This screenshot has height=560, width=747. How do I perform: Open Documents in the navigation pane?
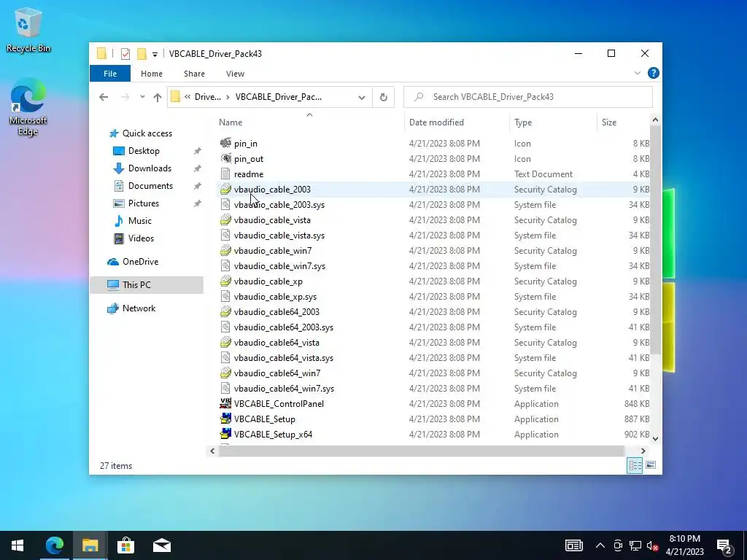coord(150,186)
